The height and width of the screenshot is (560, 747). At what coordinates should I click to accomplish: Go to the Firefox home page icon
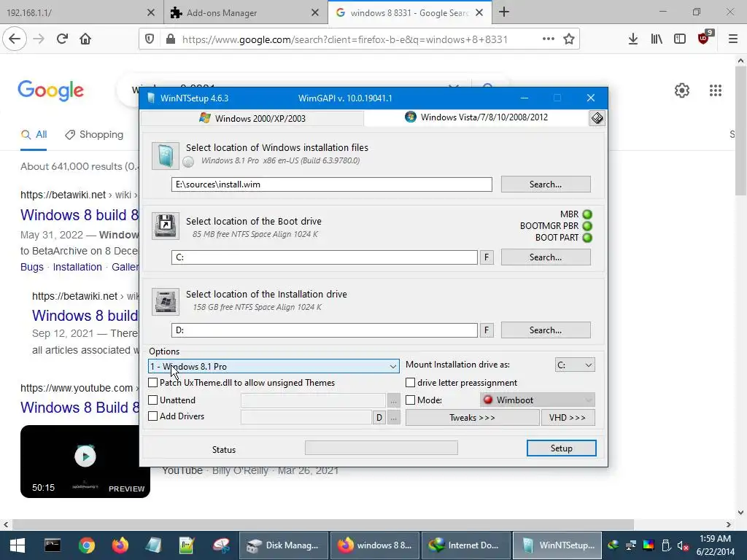coord(85,39)
